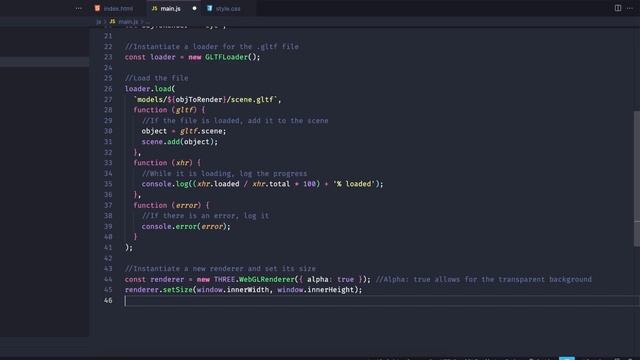Image resolution: width=640 pixels, height=360 pixels.
Task: Click 'scene.add(object);' on line 31
Action: (x=180, y=142)
